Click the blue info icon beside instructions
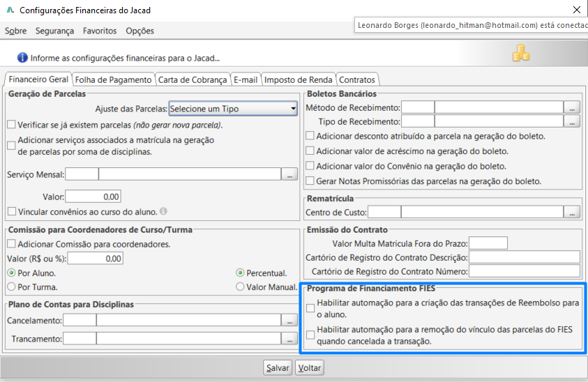Screen dimensions: 588x382 click(22, 58)
